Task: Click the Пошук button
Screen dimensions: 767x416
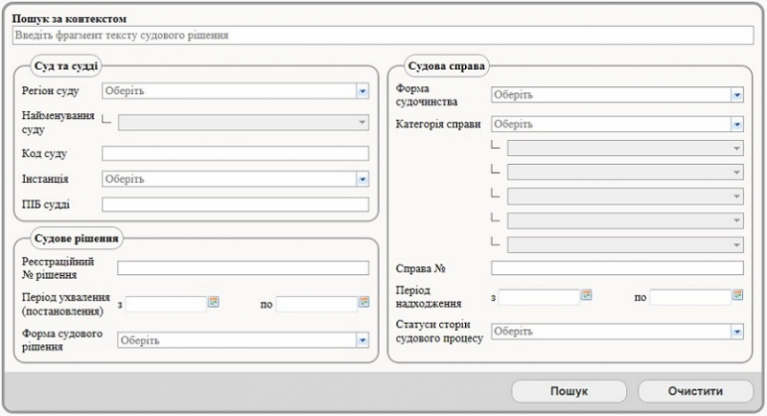Action: pos(568,390)
